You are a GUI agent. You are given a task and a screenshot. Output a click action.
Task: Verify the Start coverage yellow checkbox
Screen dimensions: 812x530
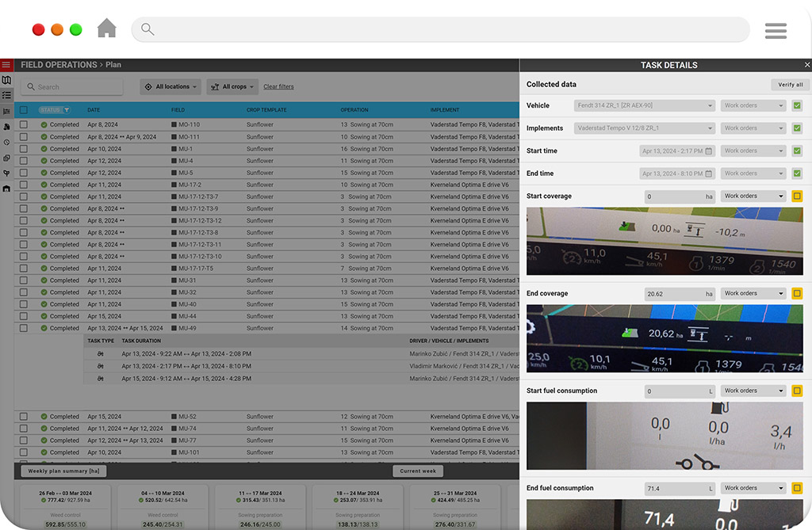tap(797, 196)
